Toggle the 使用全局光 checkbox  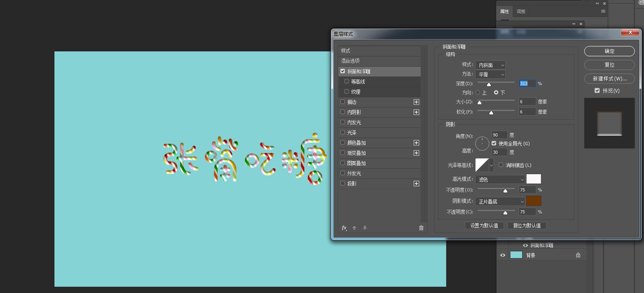tap(494, 144)
